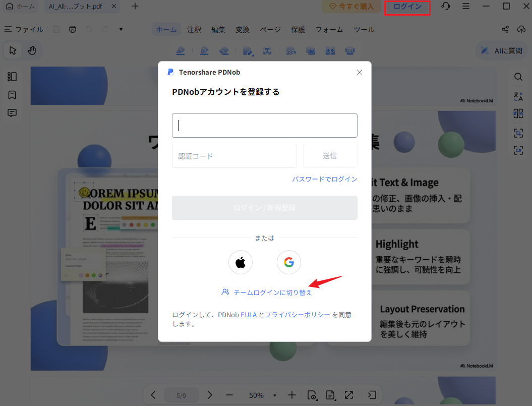Select the add text box tool

pyautogui.click(x=267, y=51)
